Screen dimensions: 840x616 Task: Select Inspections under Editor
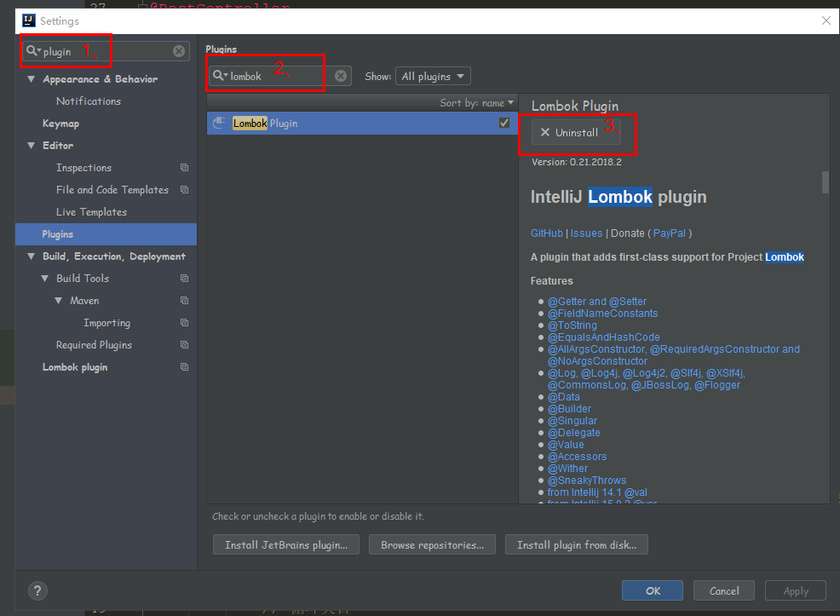coord(83,168)
